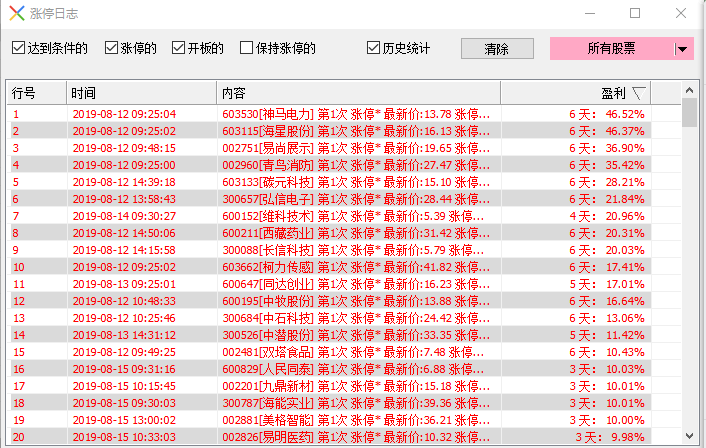Viewport: 706px width, 448px height.
Task: Sort by the 行号 column header
Action: (35, 93)
